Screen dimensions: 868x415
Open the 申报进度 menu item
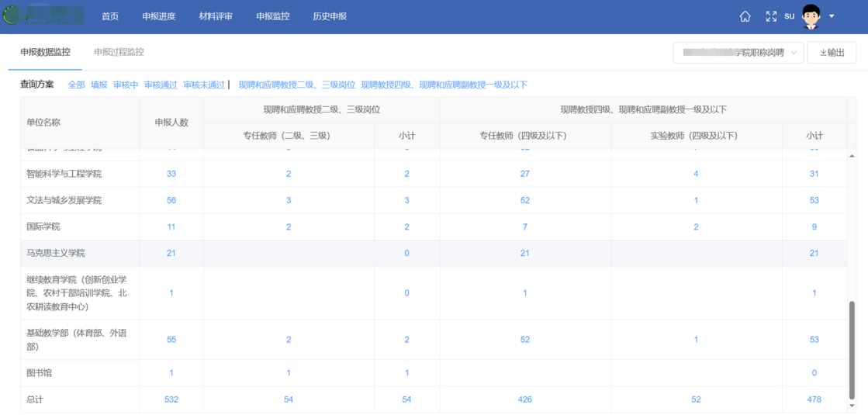159,16
